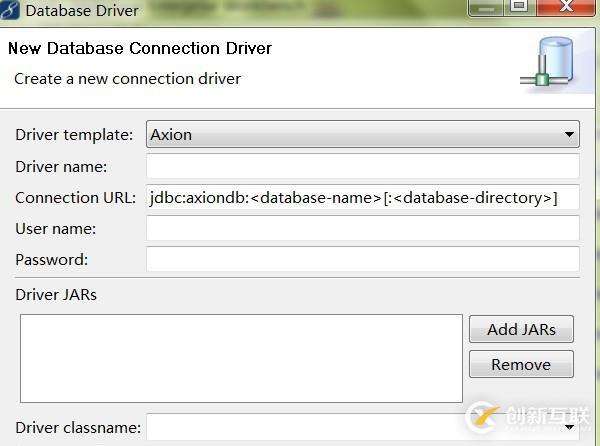Focus the Driver name text field
This screenshot has height=446, width=600.
[363, 166]
